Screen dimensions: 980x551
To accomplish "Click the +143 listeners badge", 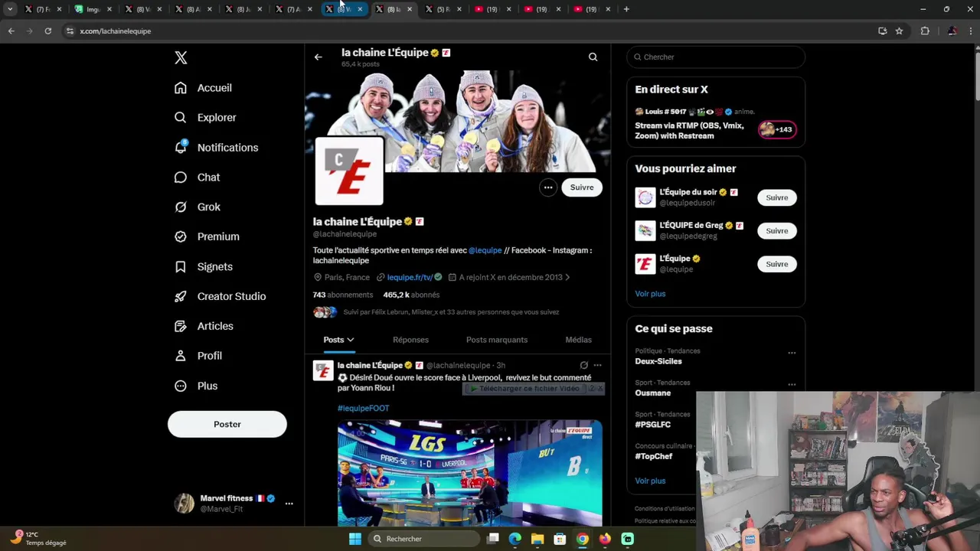I will (x=777, y=129).
